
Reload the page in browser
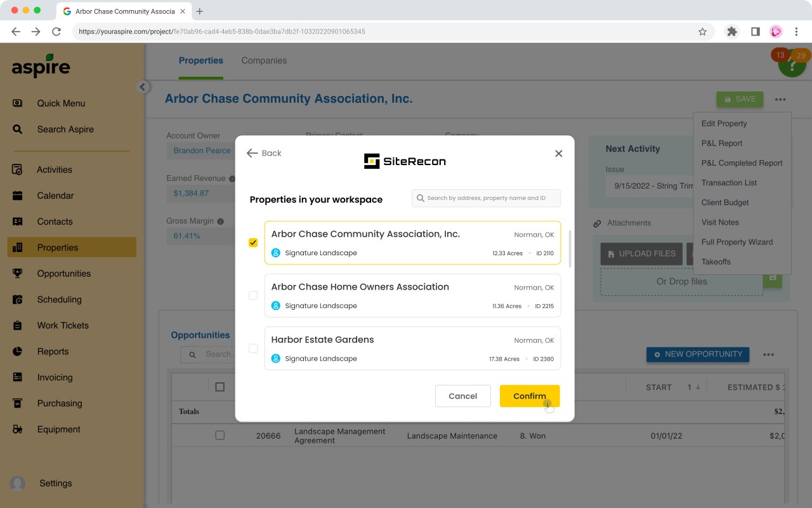tap(56, 32)
